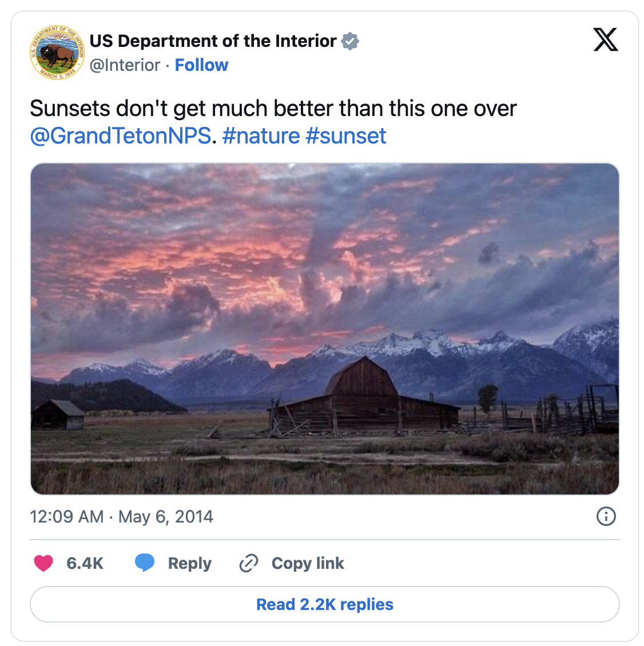Open the Interior Department bison seal avatar
644x646 pixels.
pos(57,53)
